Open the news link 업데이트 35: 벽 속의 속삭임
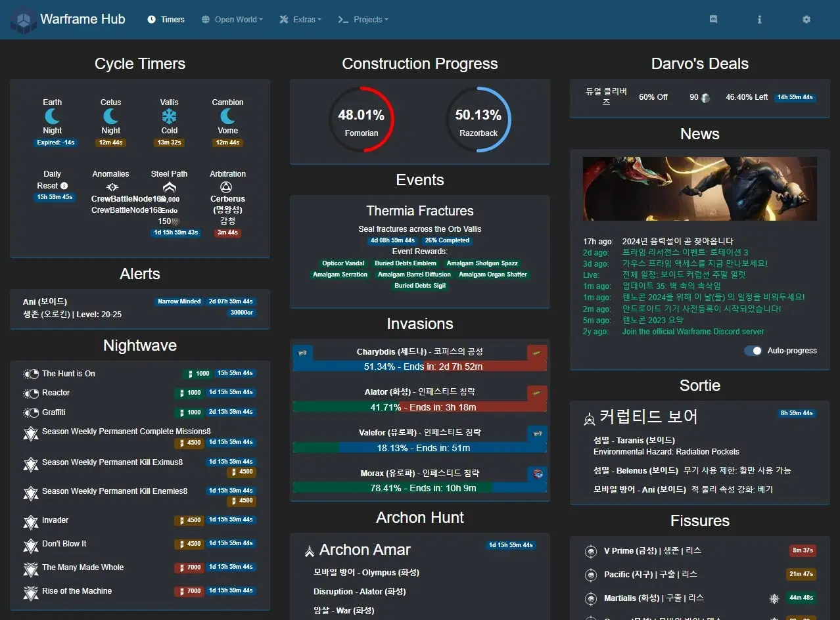 pyautogui.click(x=671, y=286)
